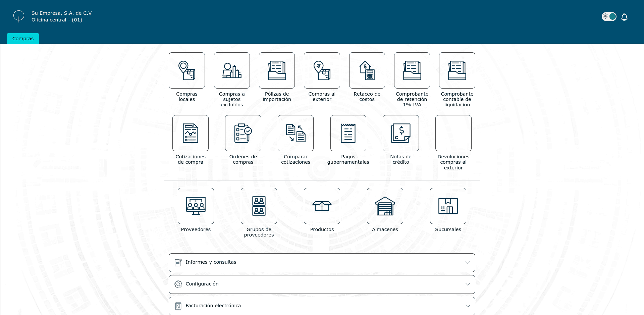Open the Retaceo de costos calculator icon

pos(367,70)
